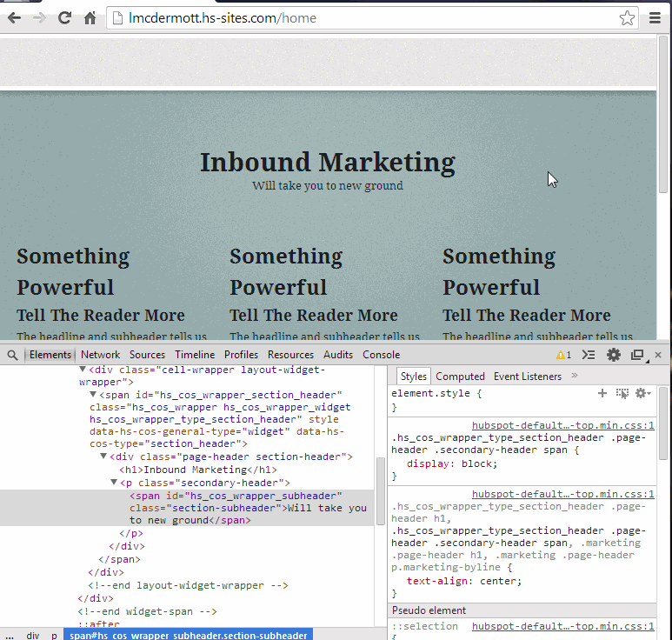Viewport: 672px width, 640px height.
Task: Select the hs_cos_wrapper_subheader span node
Action: 187,508
